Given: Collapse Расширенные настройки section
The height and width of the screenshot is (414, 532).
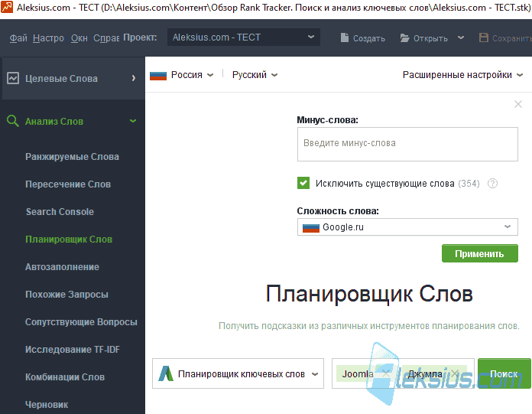Looking at the screenshot, I should pyautogui.click(x=462, y=75).
